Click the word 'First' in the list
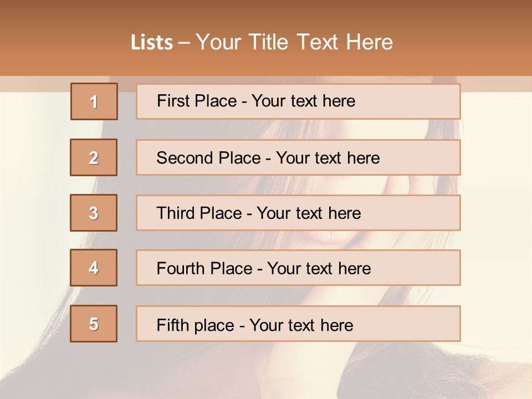This screenshot has height=399, width=532. pos(171,101)
